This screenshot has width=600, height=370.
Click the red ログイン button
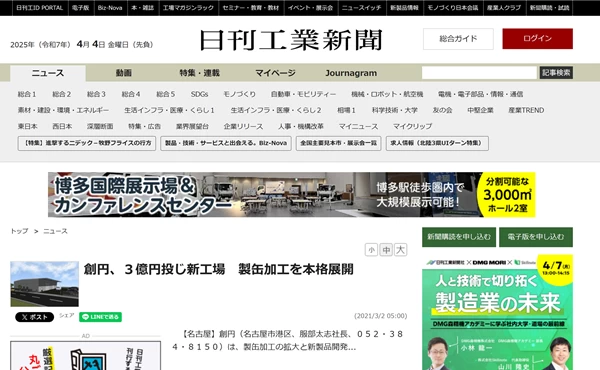(537, 39)
